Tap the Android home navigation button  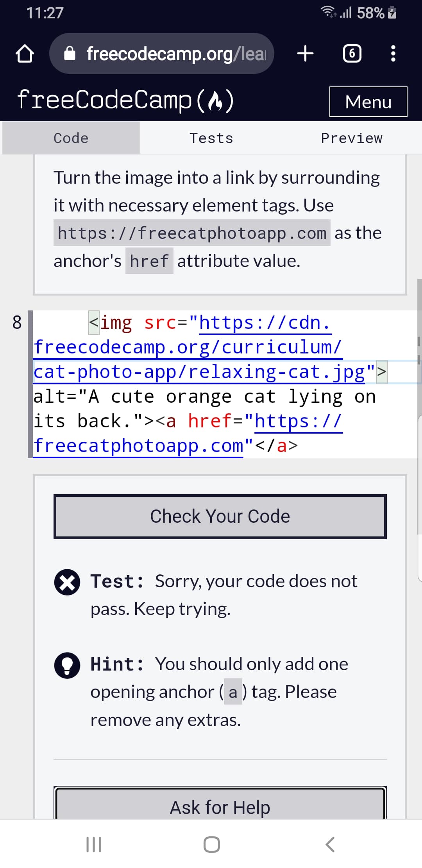coord(211,844)
